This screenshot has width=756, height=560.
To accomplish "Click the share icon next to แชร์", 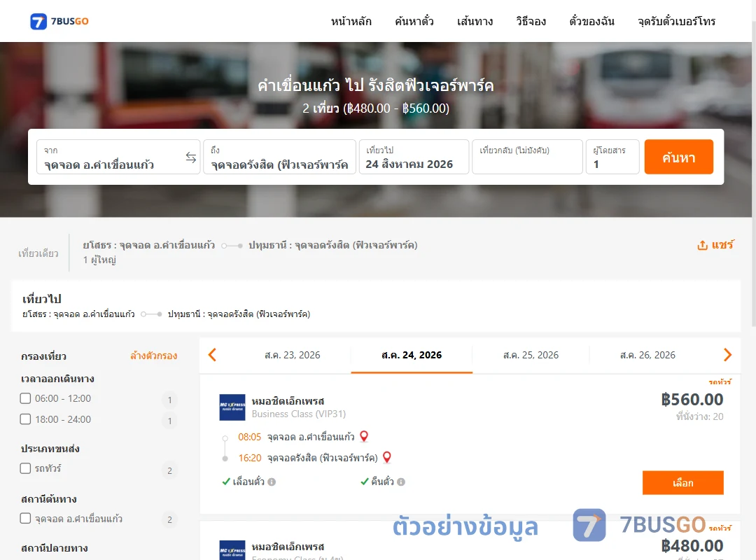I will pos(702,245).
